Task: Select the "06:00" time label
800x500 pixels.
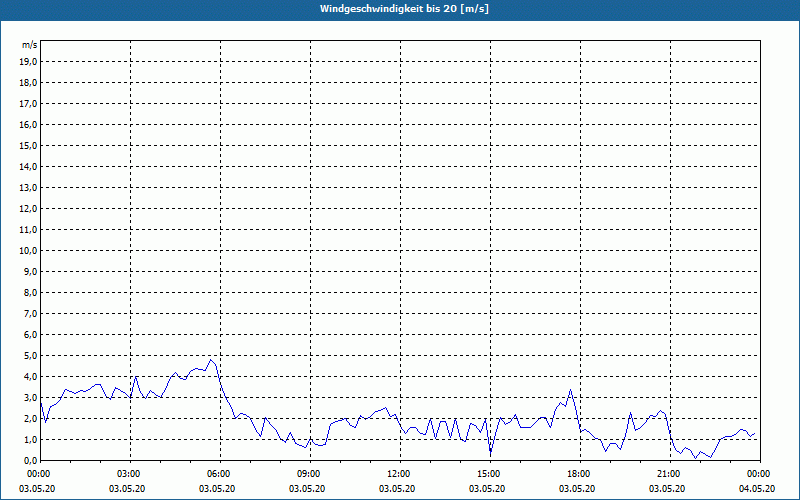Action: [x=220, y=474]
